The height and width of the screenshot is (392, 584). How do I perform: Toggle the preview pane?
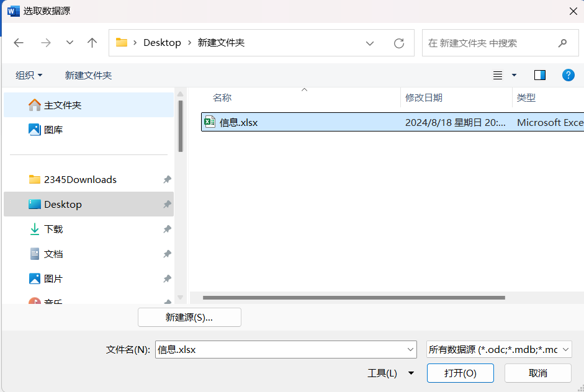point(540,75)
